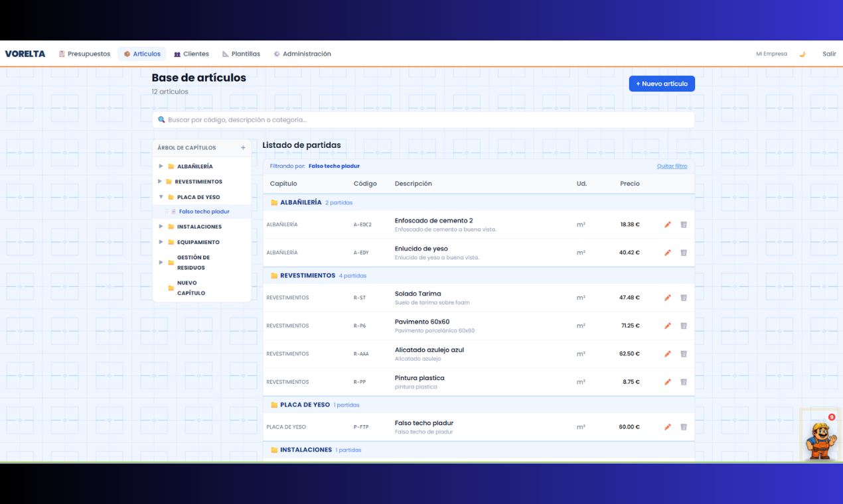Delete the P-FTP item in the list

click(684, 427)
